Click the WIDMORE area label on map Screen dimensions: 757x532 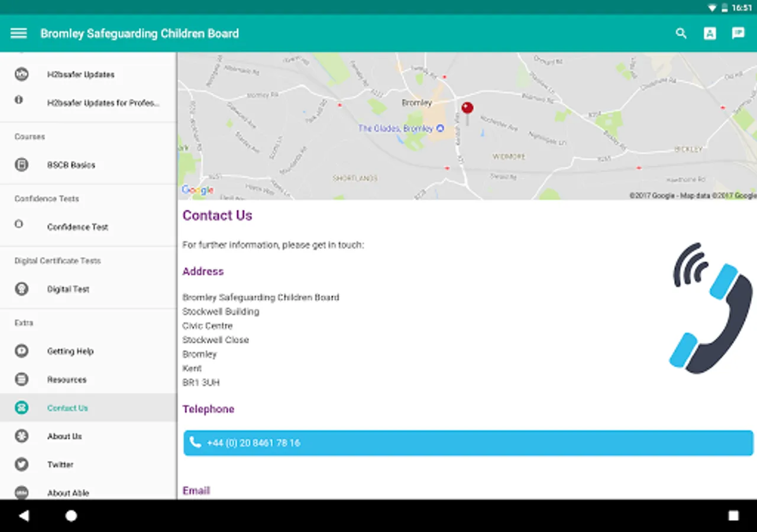509,157
